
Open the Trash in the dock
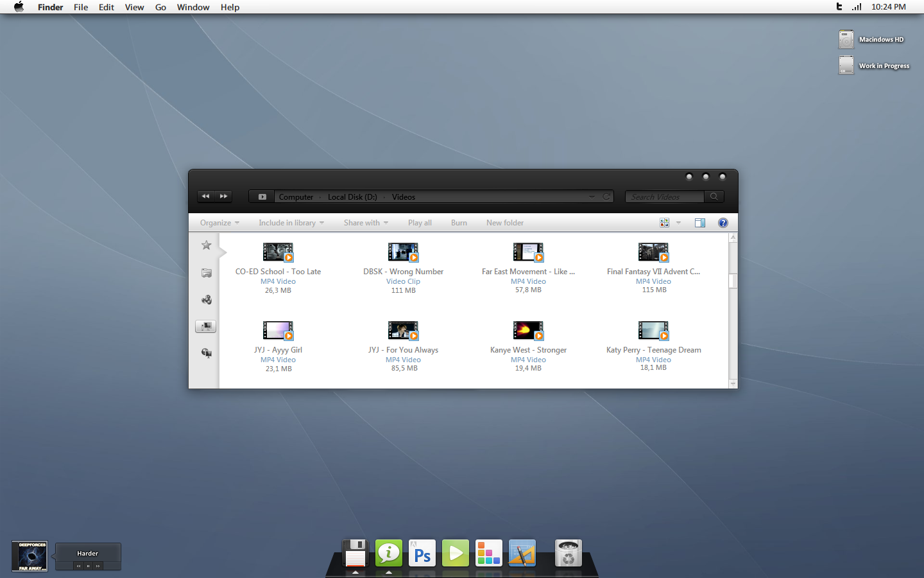(x=569, y=553)
